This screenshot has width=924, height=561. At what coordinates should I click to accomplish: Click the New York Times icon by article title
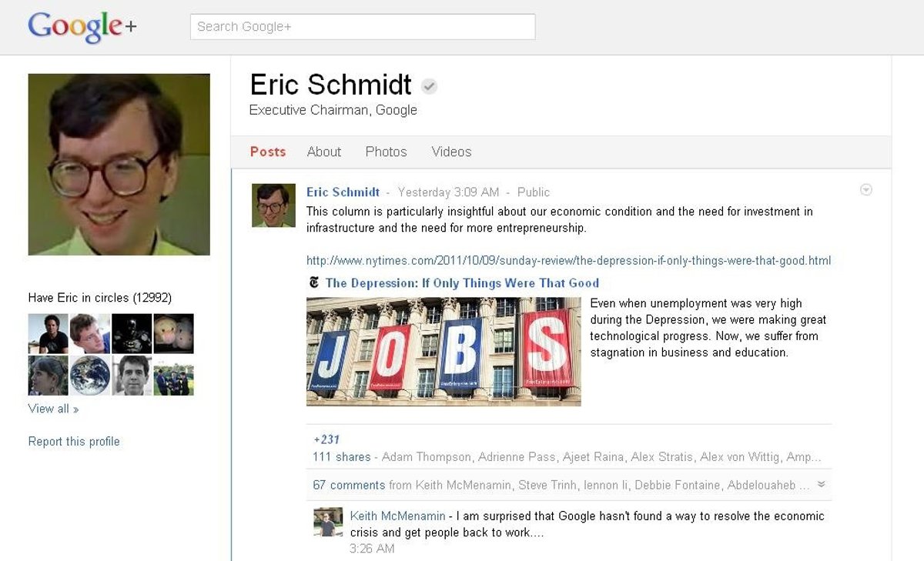[313, 282]
